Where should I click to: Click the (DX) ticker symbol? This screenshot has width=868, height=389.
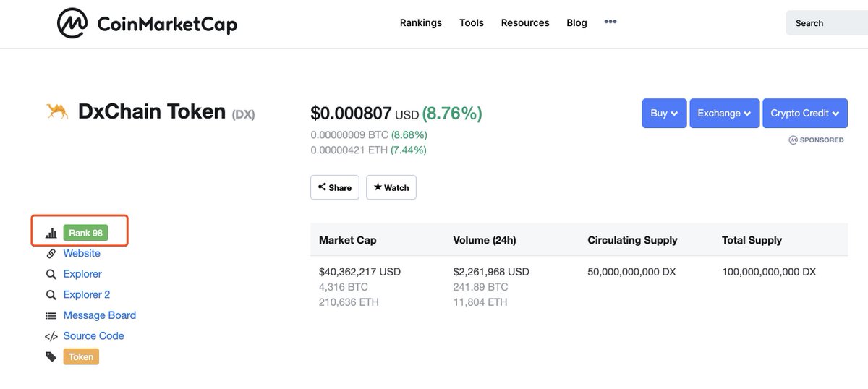pyautogui.click(x=243, y=114)
